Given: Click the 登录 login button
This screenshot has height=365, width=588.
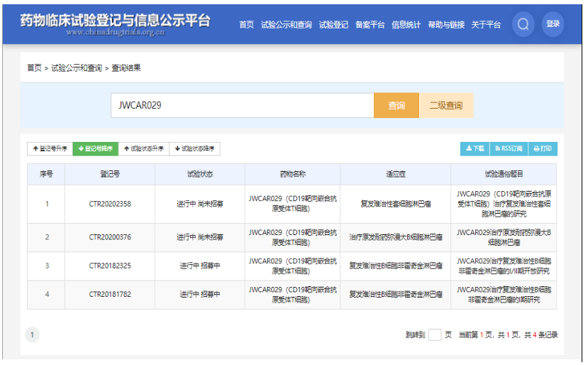Looking at the screenshot, I should pos(553,24).
